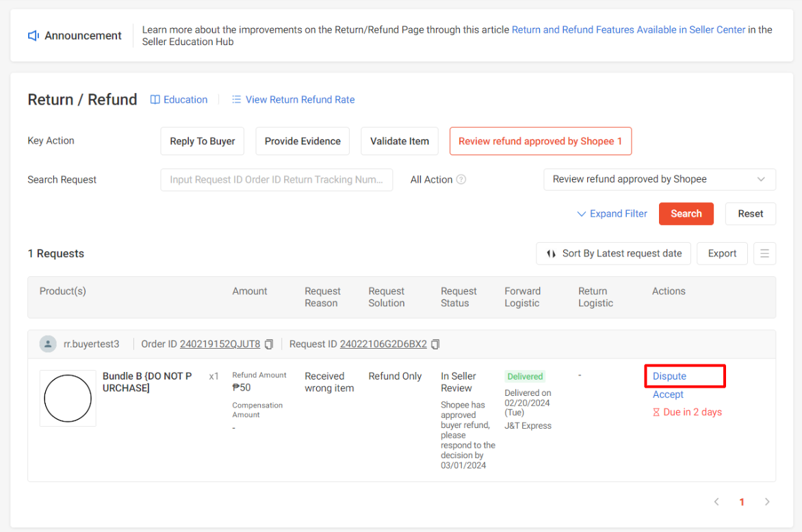The height and width of the screenshot is (532, 802).
Task: Open the column list settings icon
Action: tap(764, 254)
